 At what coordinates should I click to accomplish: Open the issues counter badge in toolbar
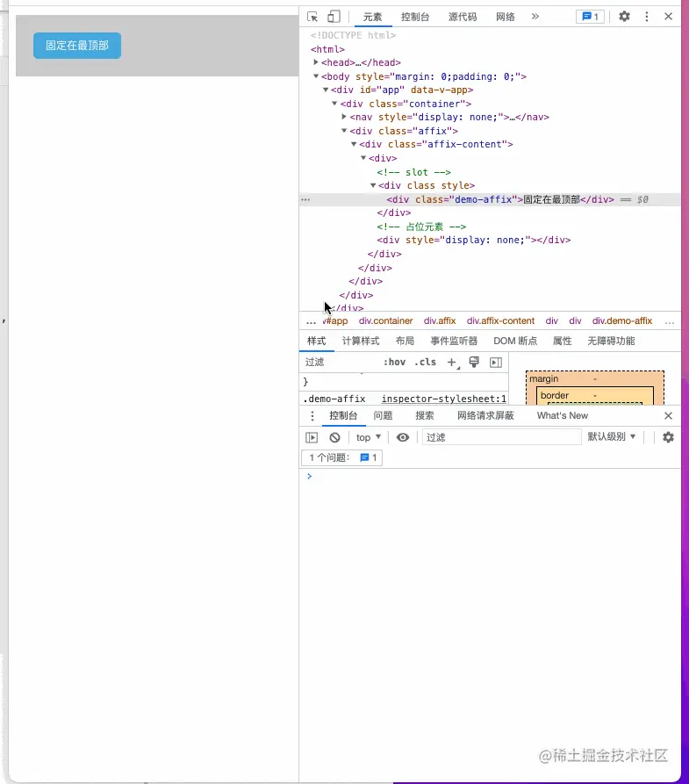point(590,17)
